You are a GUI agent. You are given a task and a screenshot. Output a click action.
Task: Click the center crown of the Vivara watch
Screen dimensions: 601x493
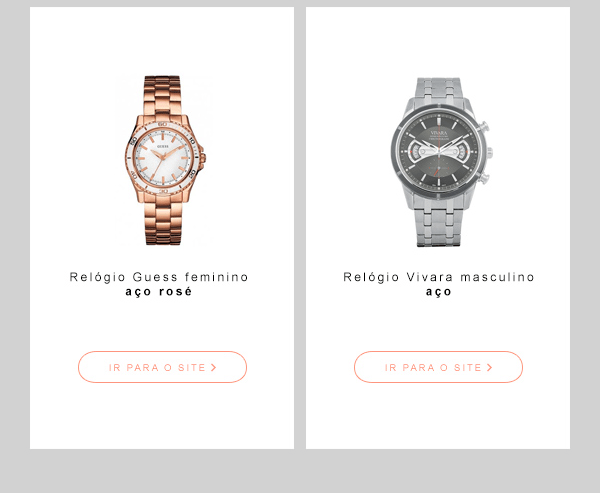[x=489, y=153]
